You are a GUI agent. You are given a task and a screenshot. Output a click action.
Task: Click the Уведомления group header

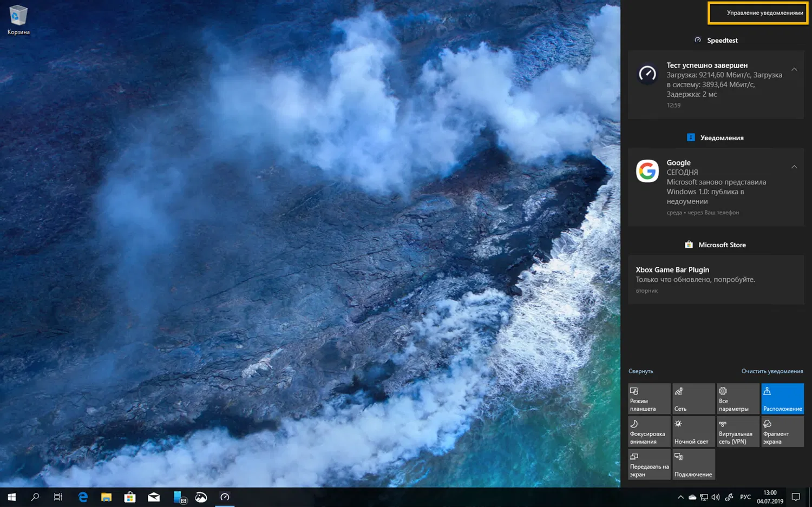pos(716,137)
